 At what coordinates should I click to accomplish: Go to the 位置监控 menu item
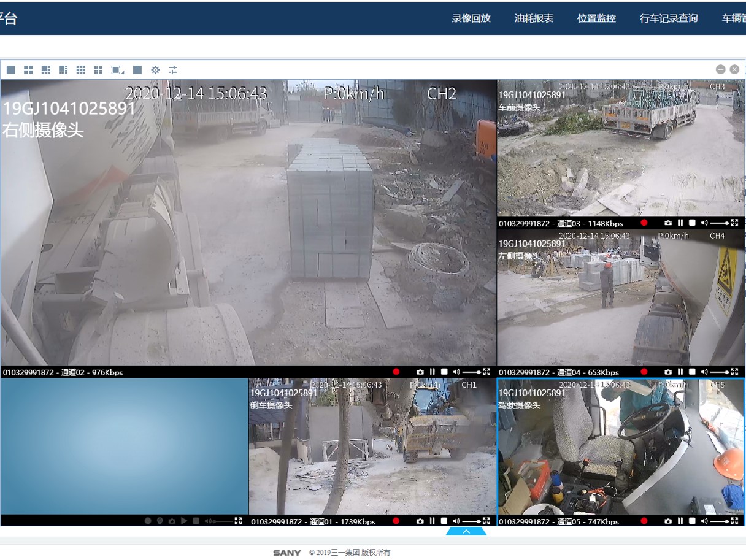click(x=596, y=18)
